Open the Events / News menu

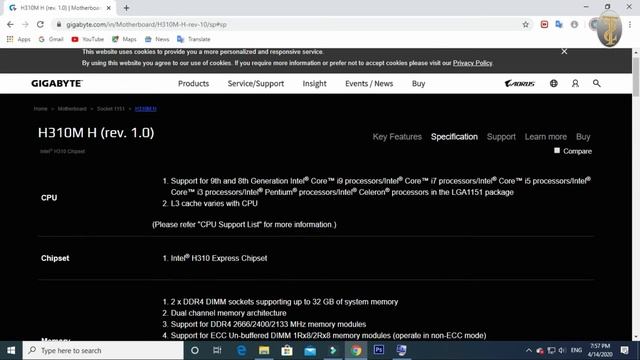point(369,83)
